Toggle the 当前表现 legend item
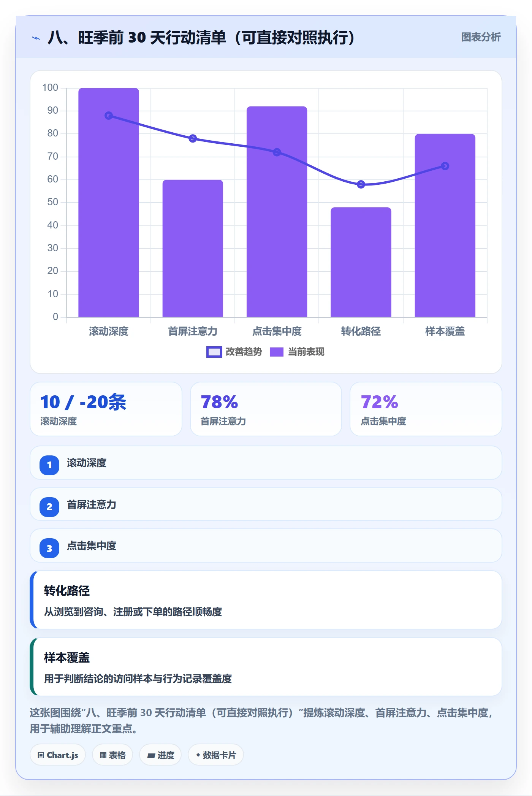 [x=297, y=352]
